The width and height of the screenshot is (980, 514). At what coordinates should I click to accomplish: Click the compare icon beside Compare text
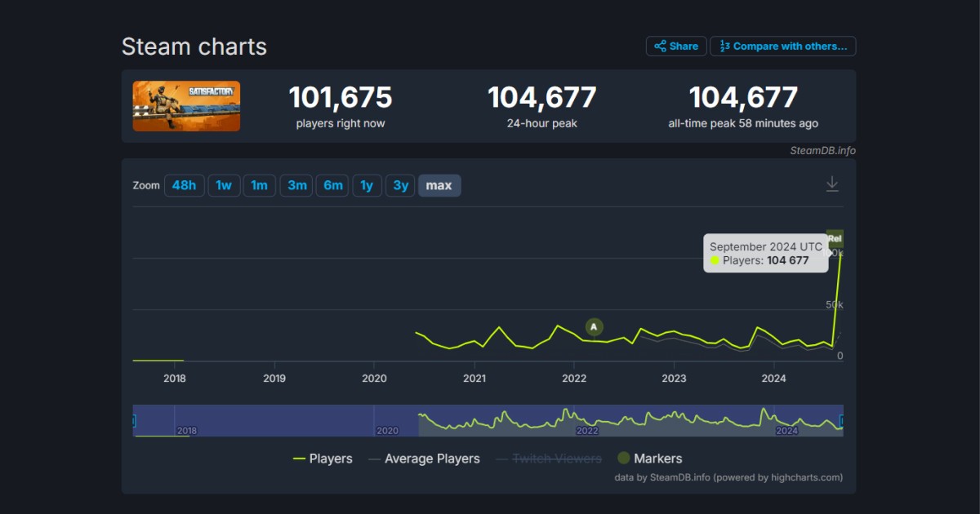724,47
